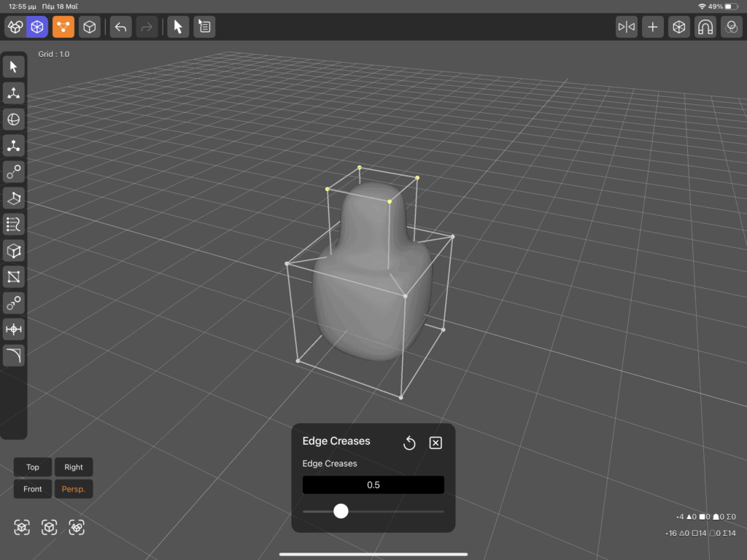The width and height of the screenshot is (747, 560).
Task: Open the add (plus) button in top bar
Action: point(653,27)
